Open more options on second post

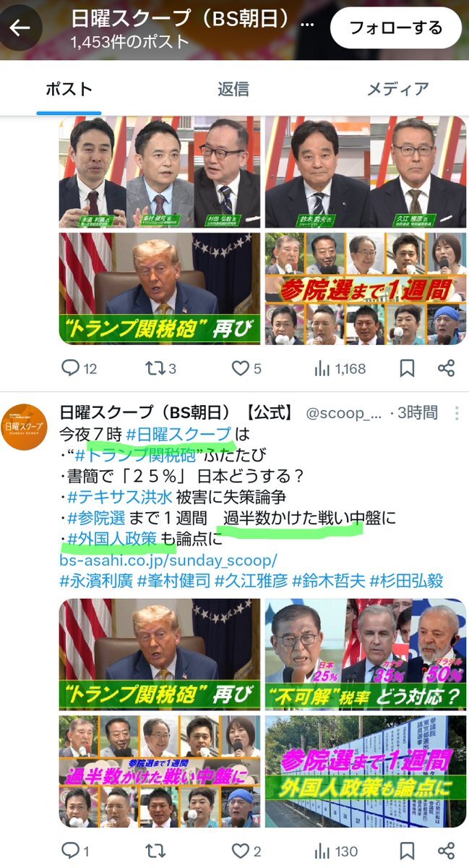click(456, 414)
